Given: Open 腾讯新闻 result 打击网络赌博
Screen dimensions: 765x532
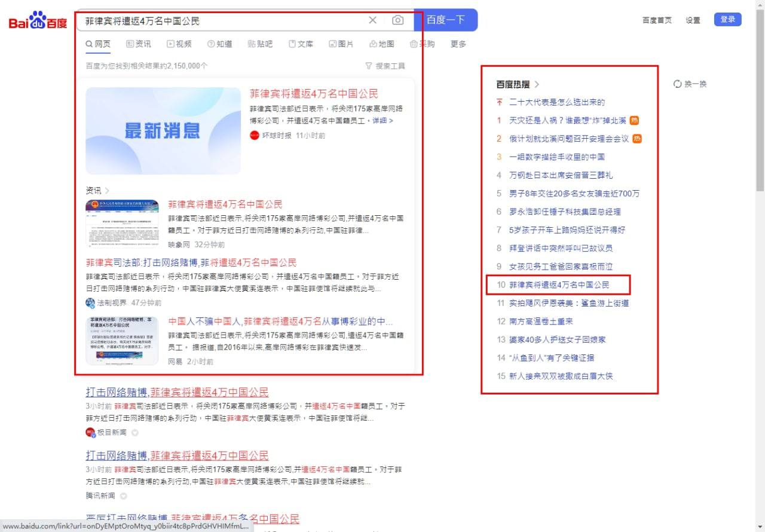Looking at the screenshot, I should 177,455.
